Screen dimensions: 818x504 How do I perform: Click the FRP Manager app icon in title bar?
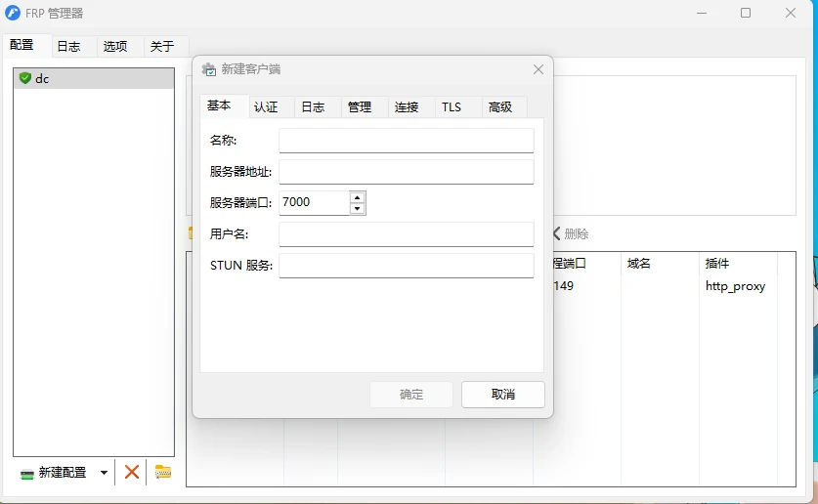[x=13, y=13]
